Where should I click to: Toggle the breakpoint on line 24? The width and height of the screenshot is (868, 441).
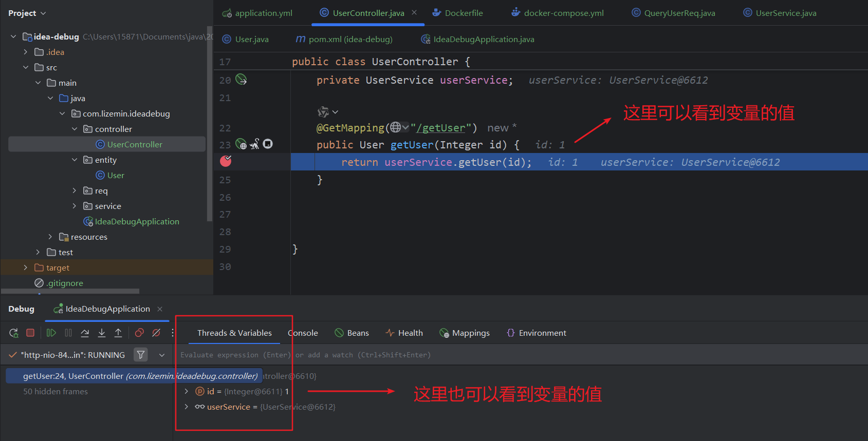(x=226, y=161)
